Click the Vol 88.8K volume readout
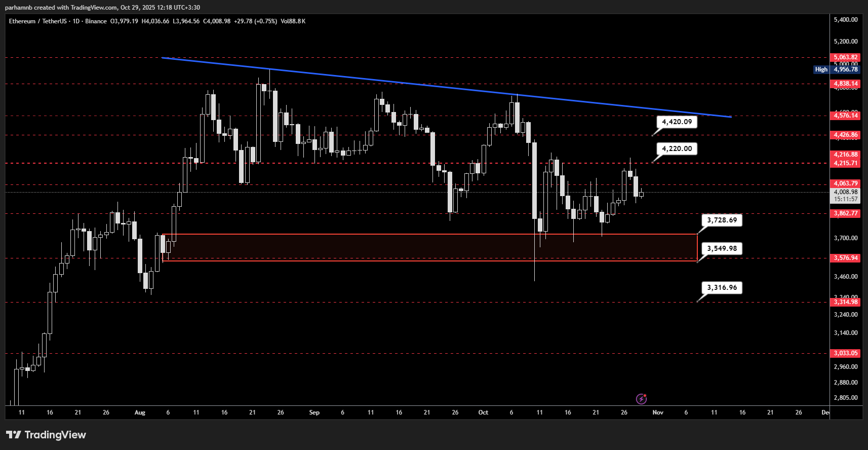This screenshot has height=450, width=868. click(293, 21)
